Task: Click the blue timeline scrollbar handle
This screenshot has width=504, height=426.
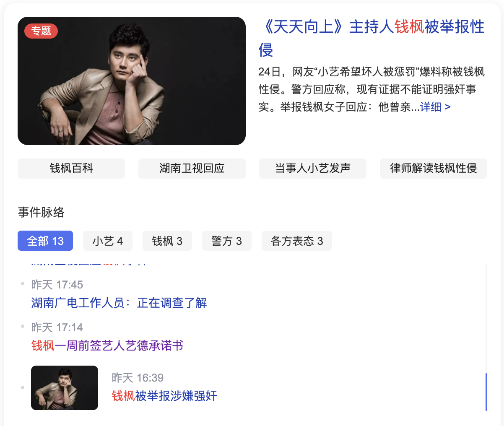Action: click(x=486, y=392)
